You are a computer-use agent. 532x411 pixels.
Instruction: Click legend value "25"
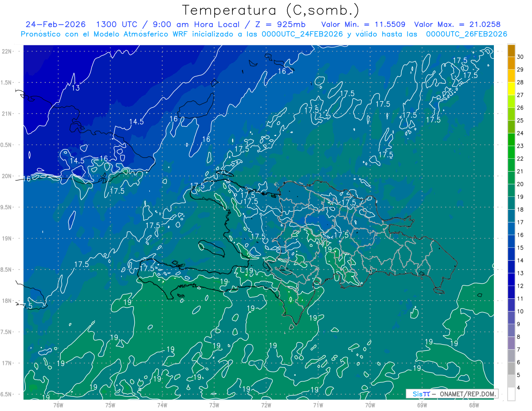520,121
